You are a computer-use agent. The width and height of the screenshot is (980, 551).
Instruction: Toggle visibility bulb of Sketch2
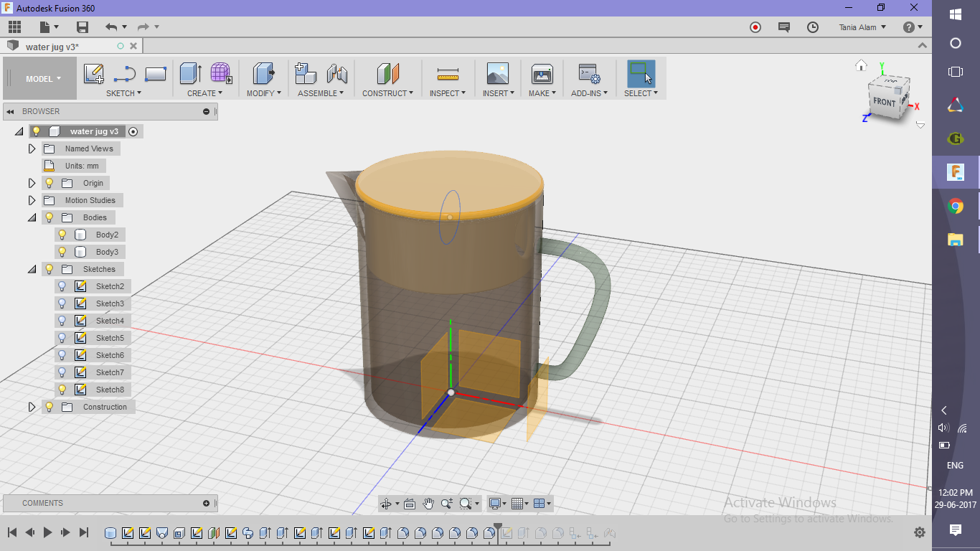click(x=62, y=286)
